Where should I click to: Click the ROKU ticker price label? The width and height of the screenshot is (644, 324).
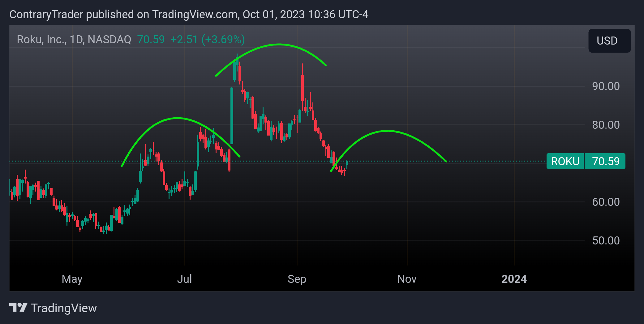pyautogui.click(x=565, y=161)
